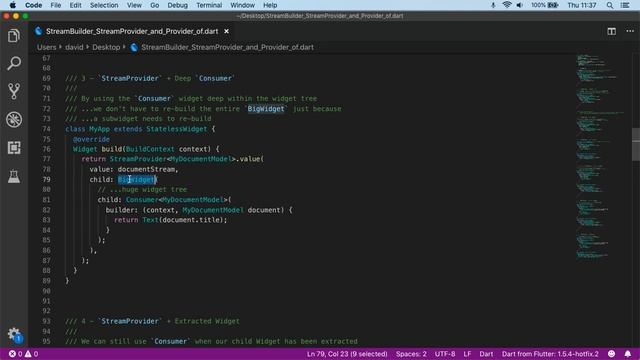Open the Extensions view
The image size is (640, 360).
(14, 148)
